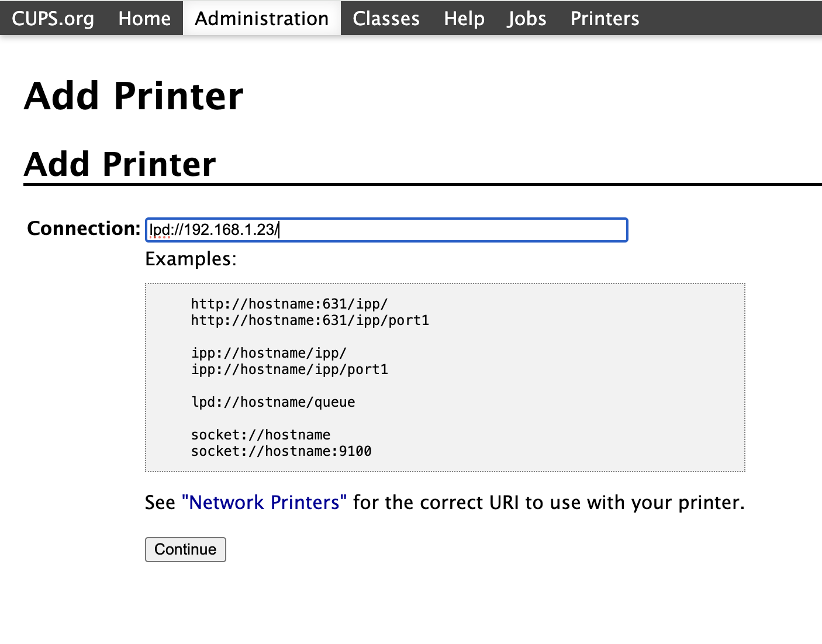This screenshot has width=822, height=644.
Task: Click the "Examples:" label text
Action: point(191,259)
